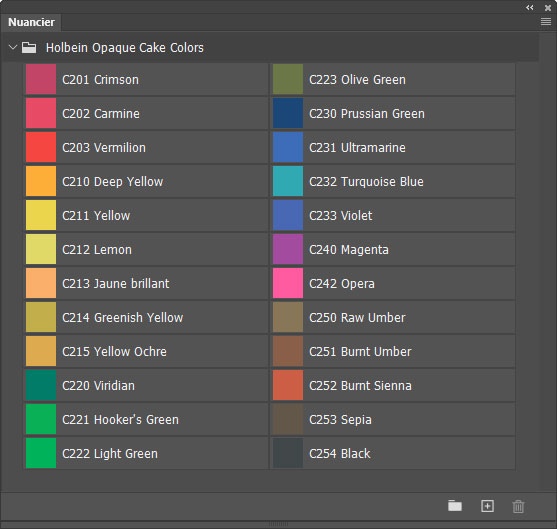557x529 pixels.
Task: Click the C253 Sepia color square
Action: coord(288,419)
